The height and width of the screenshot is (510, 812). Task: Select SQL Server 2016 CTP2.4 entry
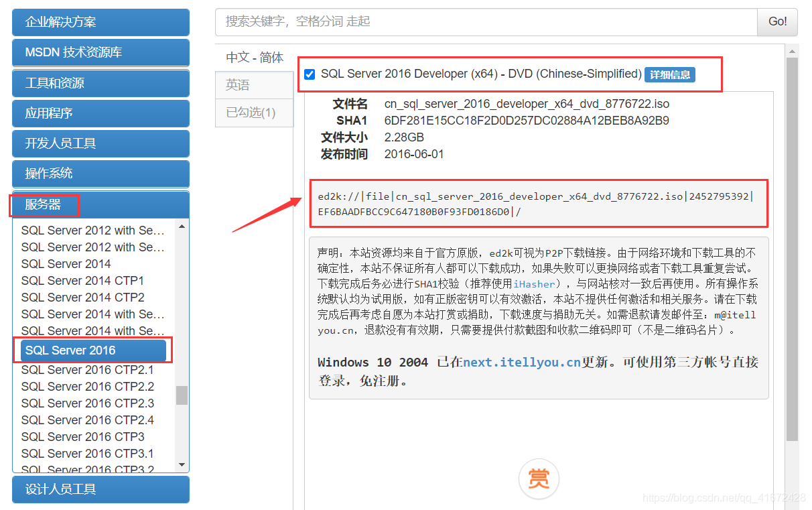click(87, 420)
